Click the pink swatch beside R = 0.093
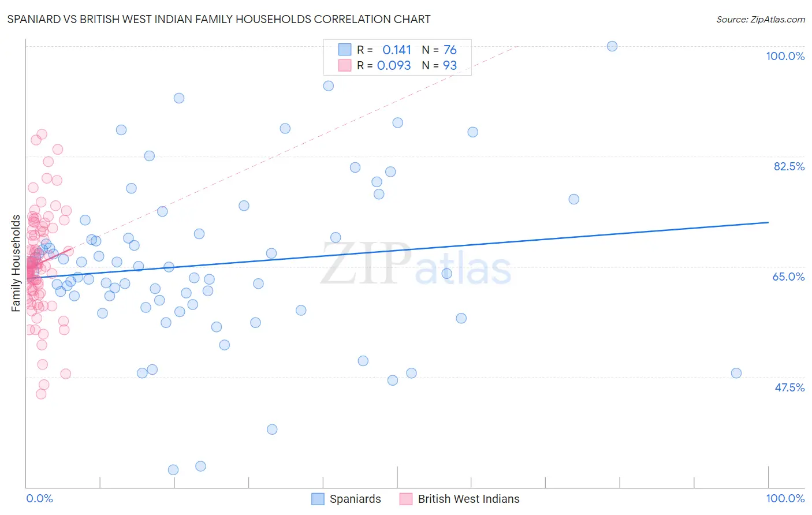812x515 pixels. [x=345, y=65]
